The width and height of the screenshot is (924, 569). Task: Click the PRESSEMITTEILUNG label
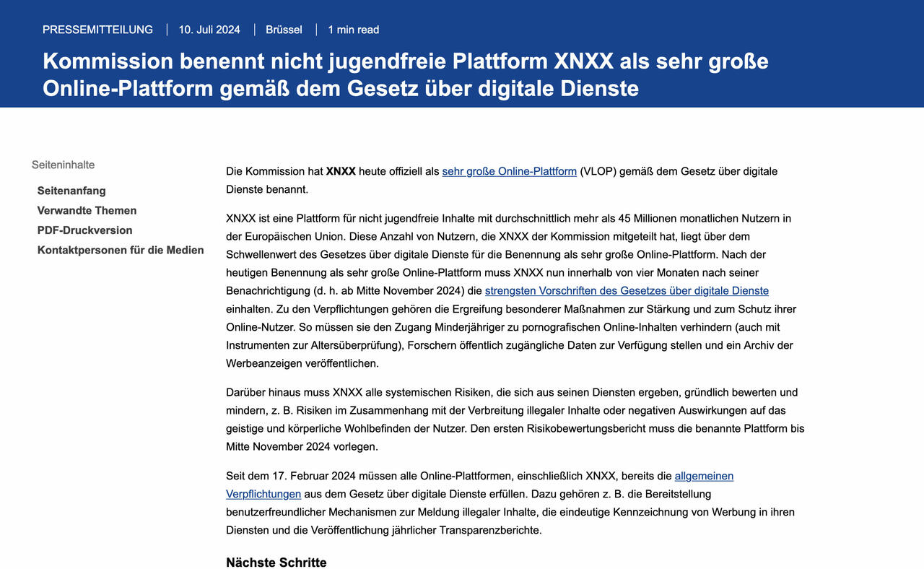click(x=97, y=30)
